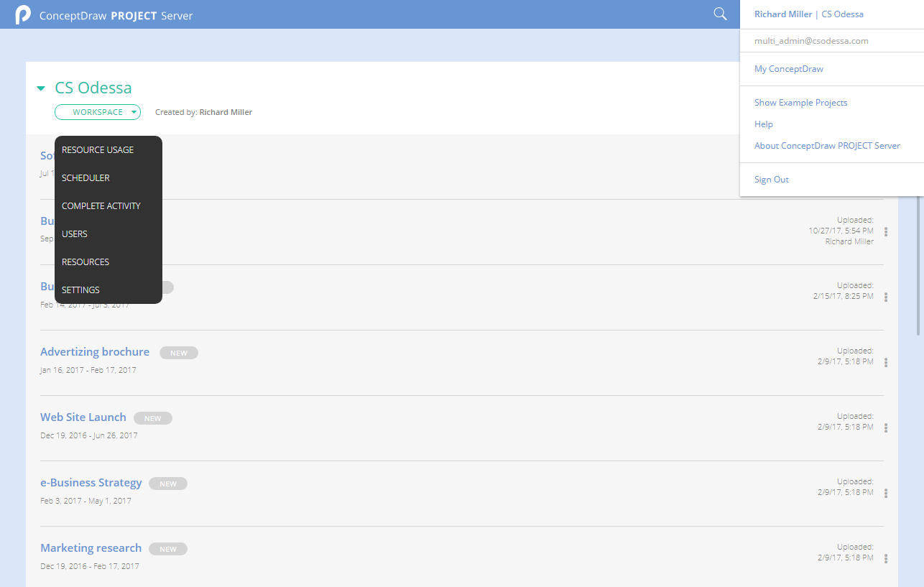Screen dimensions: 924x587
Task: Click NEW badge next to Advertizing brochure
Action: pos(179,353)
